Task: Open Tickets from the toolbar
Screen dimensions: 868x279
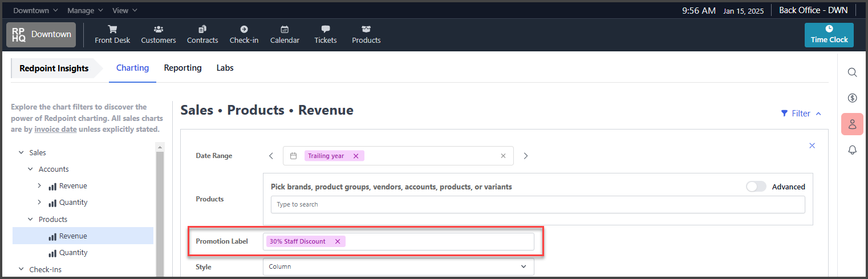Action: pos(326,34)
